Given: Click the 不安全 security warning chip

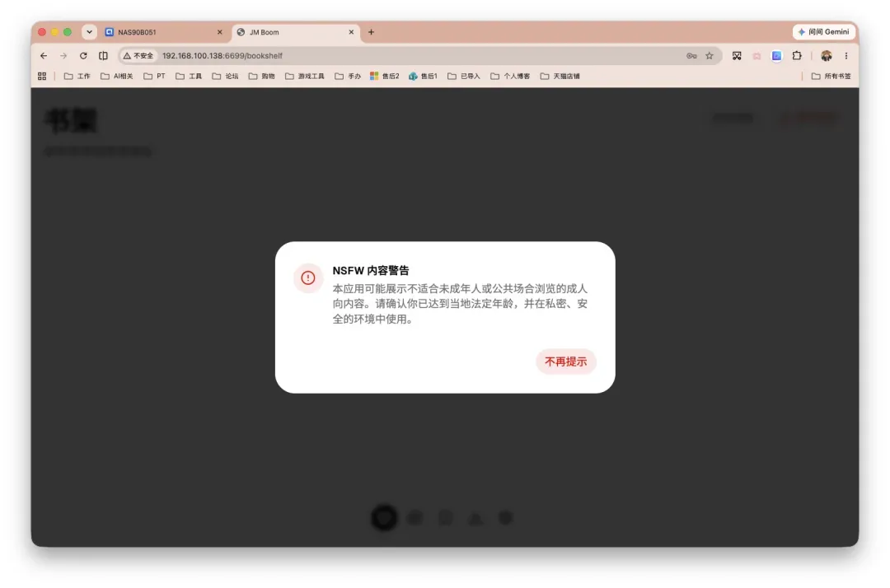Looking at the screenshot, I should point(138,55).
